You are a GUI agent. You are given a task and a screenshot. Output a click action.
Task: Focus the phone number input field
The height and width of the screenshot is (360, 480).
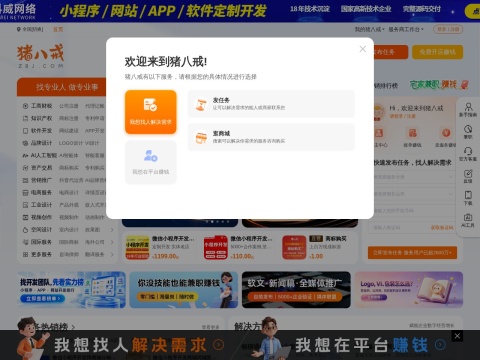coord(412,211)
